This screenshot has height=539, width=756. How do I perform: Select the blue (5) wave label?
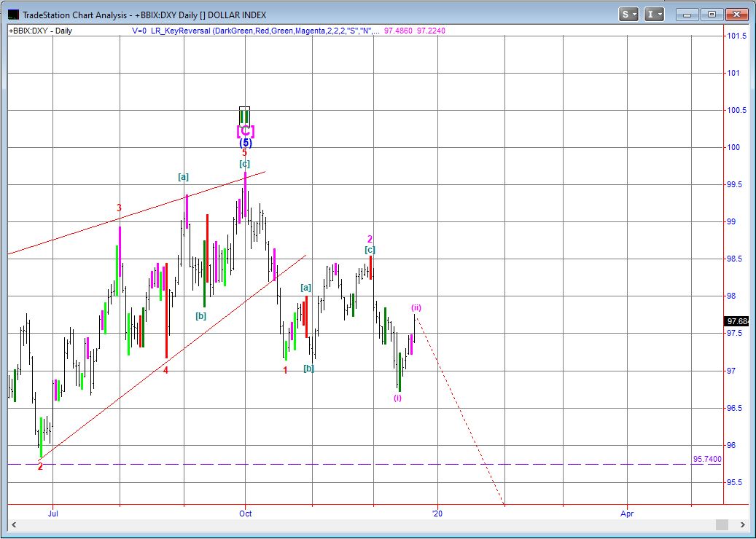(x=245, y=143)
